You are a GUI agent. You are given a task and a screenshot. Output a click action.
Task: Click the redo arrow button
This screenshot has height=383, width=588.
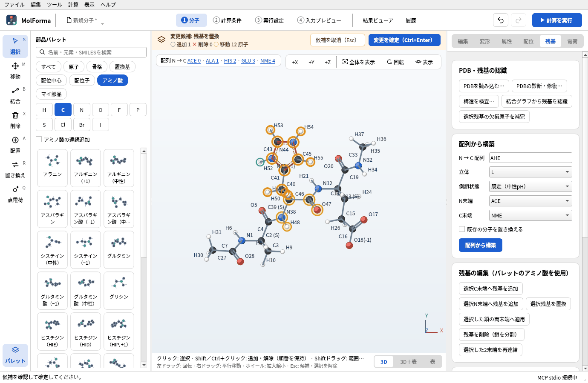point(519,20)
